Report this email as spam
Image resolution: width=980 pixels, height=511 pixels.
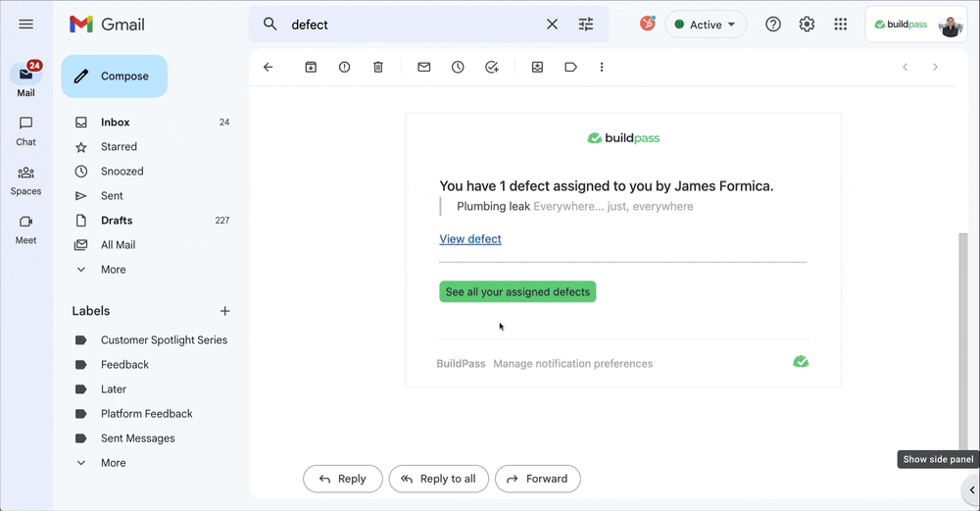point(344,67)
